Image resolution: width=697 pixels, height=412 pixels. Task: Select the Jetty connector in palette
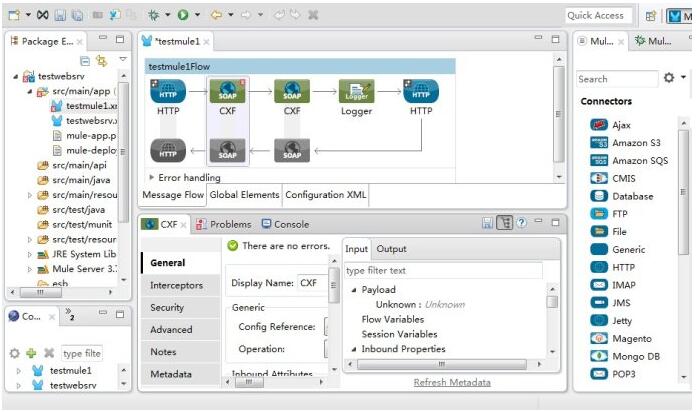(623, 321)
